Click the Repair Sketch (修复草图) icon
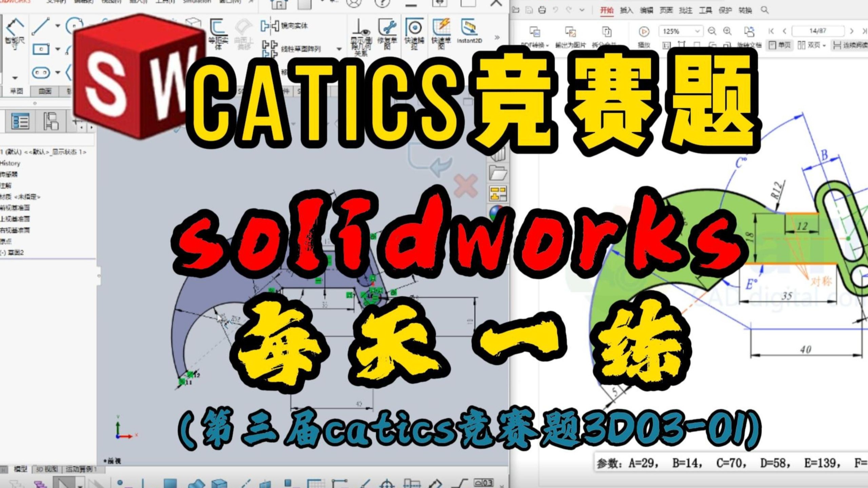 pos(387,34)
